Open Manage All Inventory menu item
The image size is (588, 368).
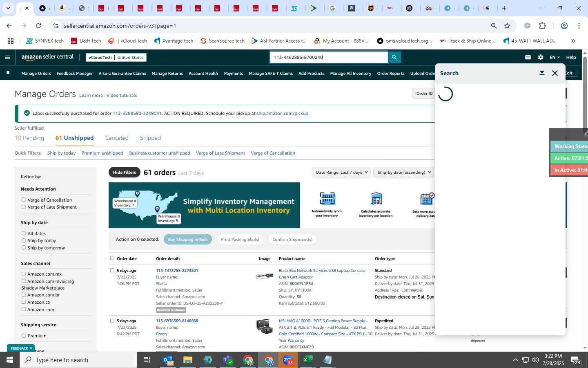click(x=350, y=74)
